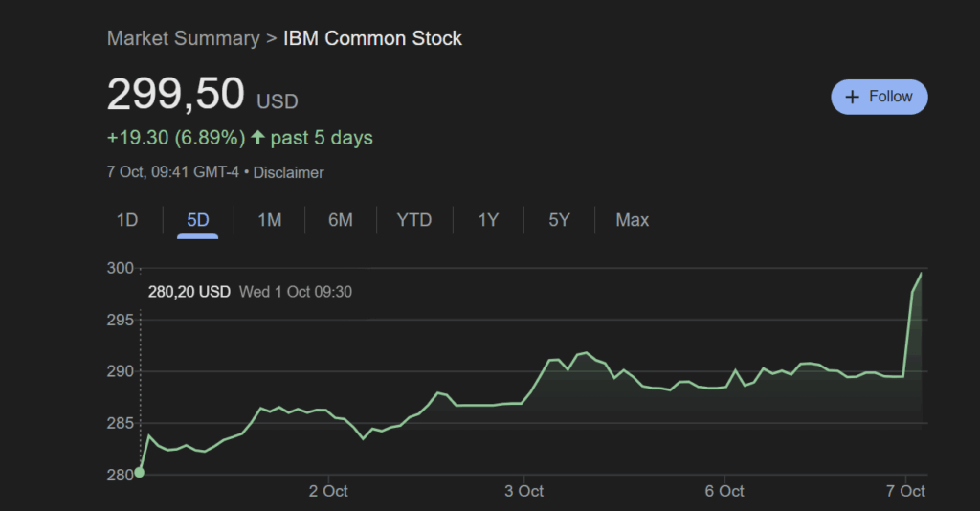Click the plus icon in Follow

tap(852, 97)
